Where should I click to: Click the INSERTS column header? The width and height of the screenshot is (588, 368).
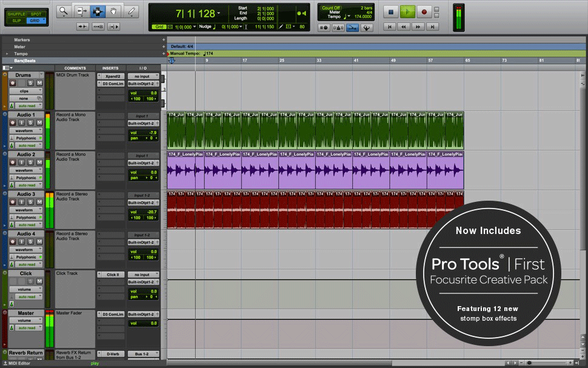coord(110,69)
